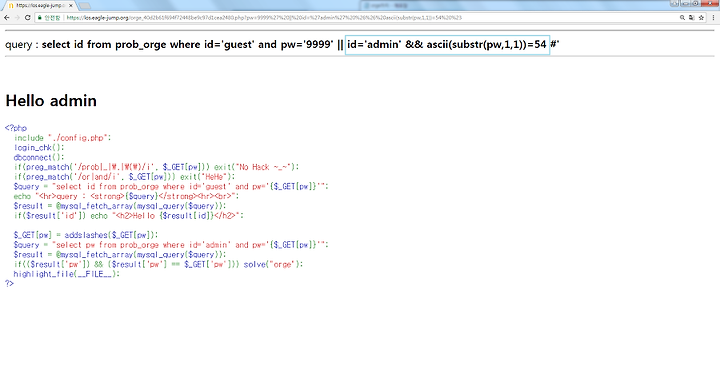Select the los.eagle-jump.org tab
The width and height of the screenshot is (720, 389).
(40, 6)
